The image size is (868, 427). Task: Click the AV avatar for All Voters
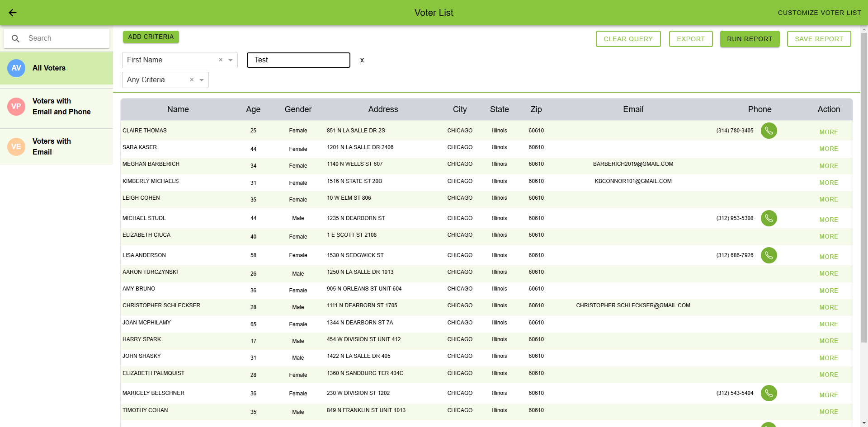pyautogui.click(x=16, y=68)
